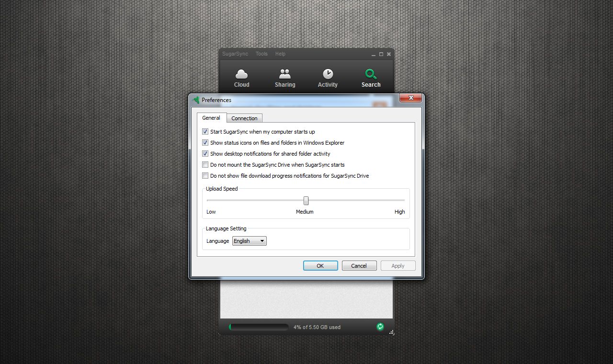Click the '4% of 5.50 GB used' text
This screenshot has width=613, height=364.
(x=317, y=327)
